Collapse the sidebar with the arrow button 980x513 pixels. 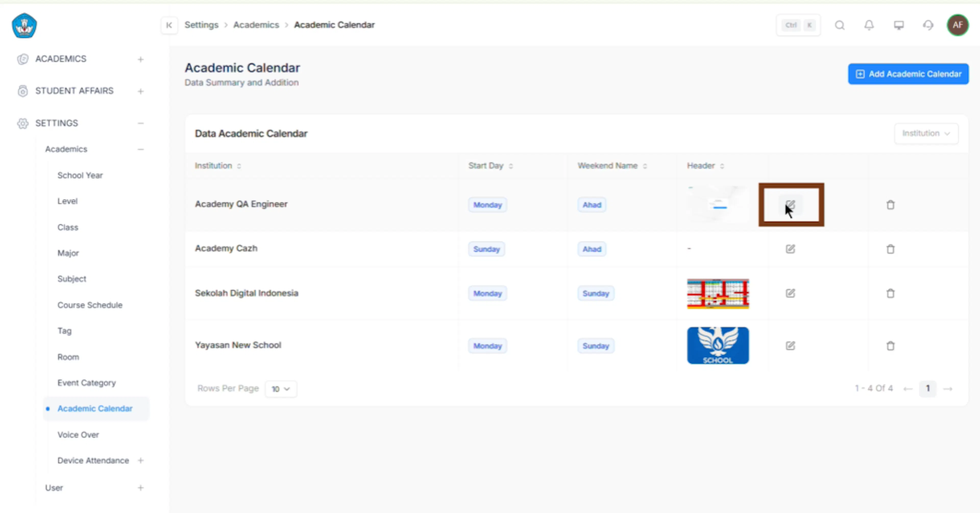[x=169, y=25]
